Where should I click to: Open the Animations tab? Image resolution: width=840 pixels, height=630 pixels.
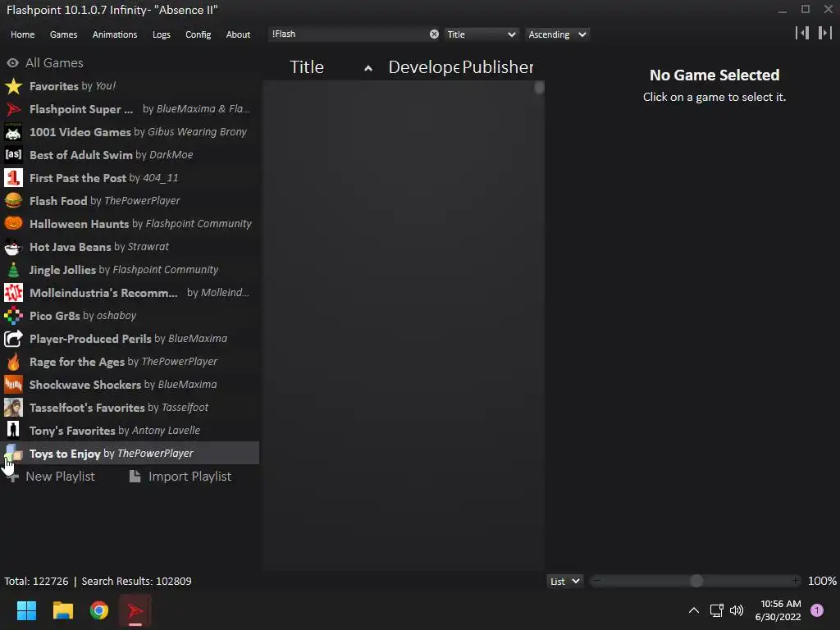(115, 34)
